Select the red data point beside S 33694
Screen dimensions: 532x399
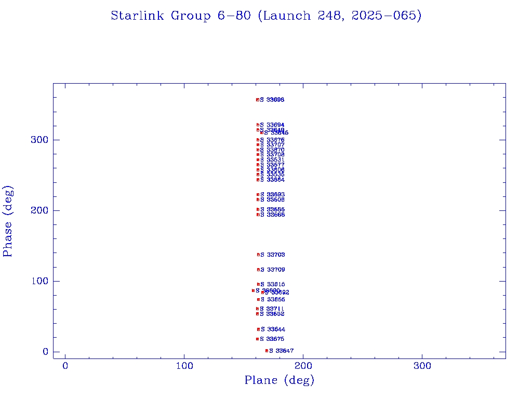[x=258, y=125]
